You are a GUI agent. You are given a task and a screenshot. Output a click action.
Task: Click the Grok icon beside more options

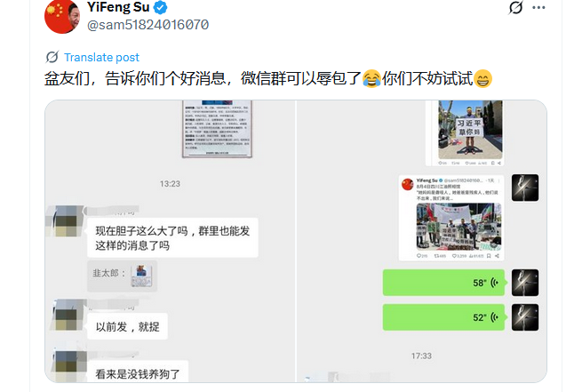click(x=515, y=7)
